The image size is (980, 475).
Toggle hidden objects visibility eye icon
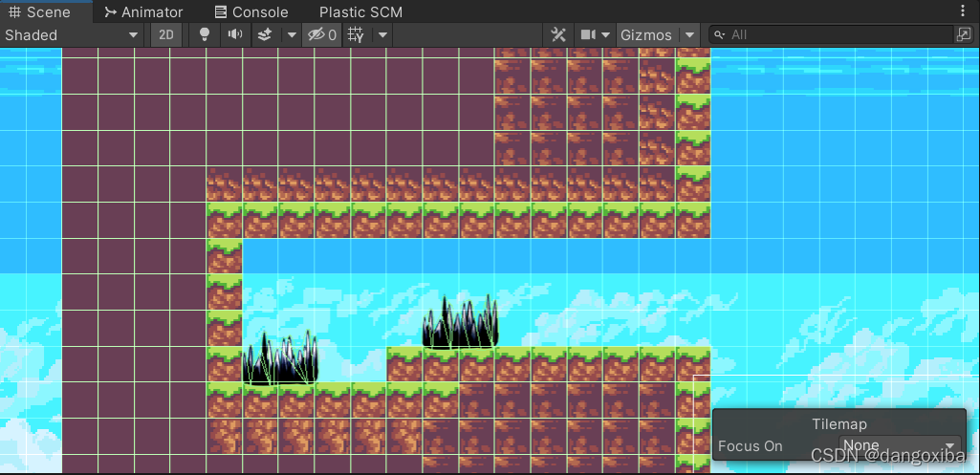[321, 35]
